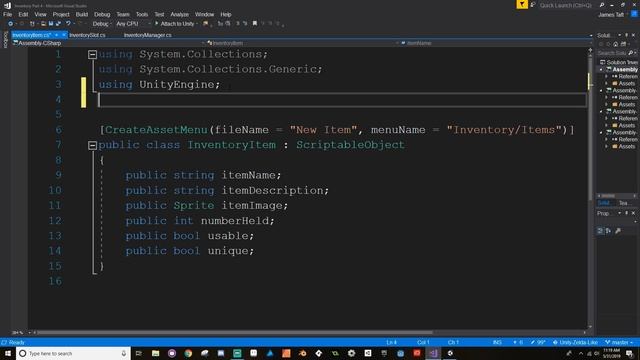Click the ScriptableObject base class name
Viewport: 640px width, 360px height.
[x=350, y=145]
